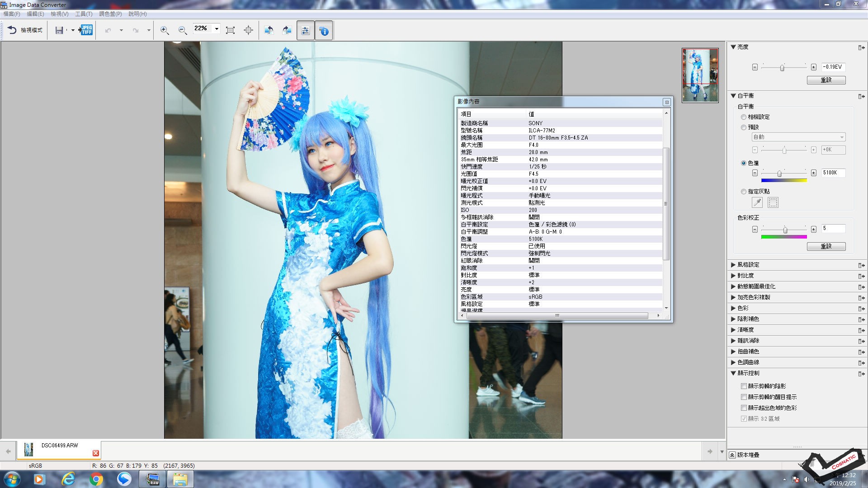
Task: Pick the gray point eyedropper tool
Action: point(757,202)
